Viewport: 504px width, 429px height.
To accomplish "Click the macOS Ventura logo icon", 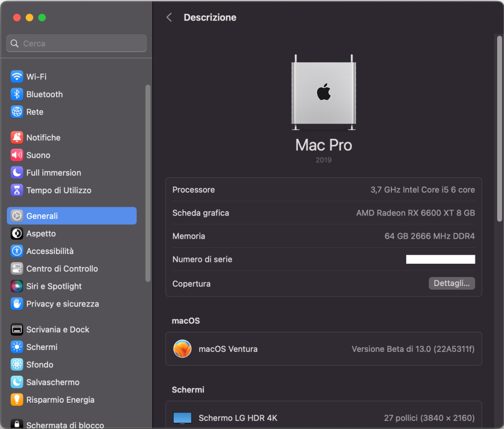I will [182, 349].
